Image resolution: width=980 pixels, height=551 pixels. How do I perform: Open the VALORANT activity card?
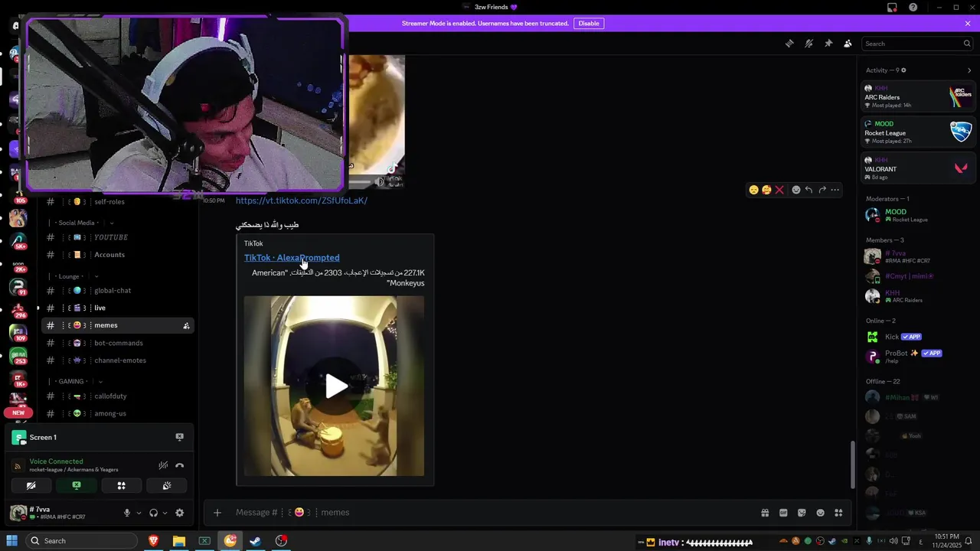tap(918, 168)
